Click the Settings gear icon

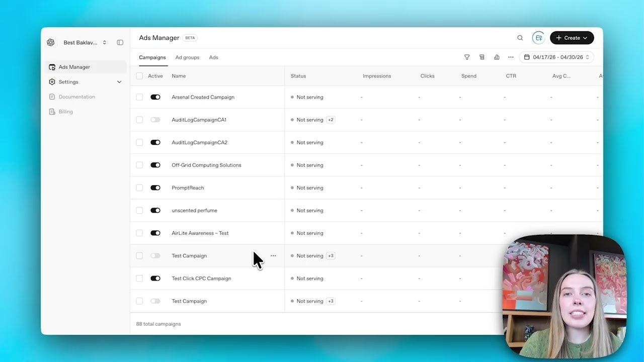pyautogui.click(x=52, y=82)
